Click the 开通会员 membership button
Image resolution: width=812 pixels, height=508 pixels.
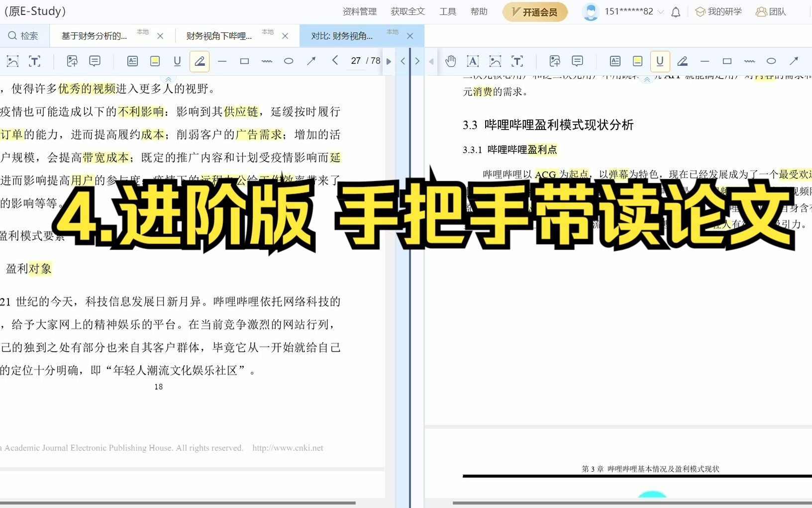click(535, 12)
